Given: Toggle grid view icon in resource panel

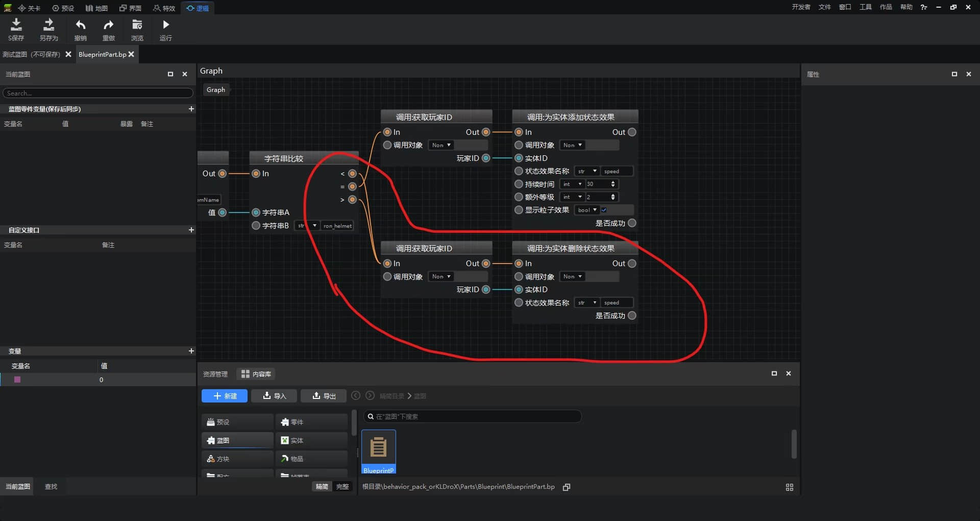Looking at the screenshot, I should 790,487.
